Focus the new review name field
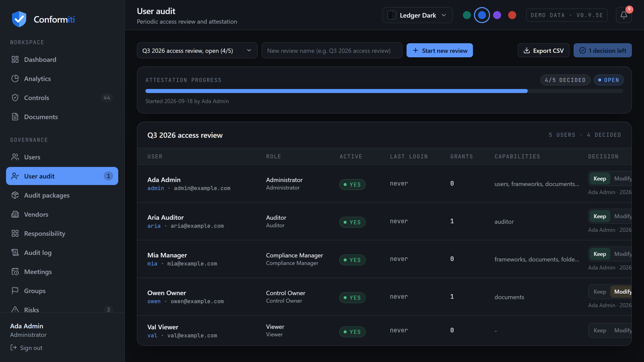Screen dimensions: 644x362 pos(332,51)
